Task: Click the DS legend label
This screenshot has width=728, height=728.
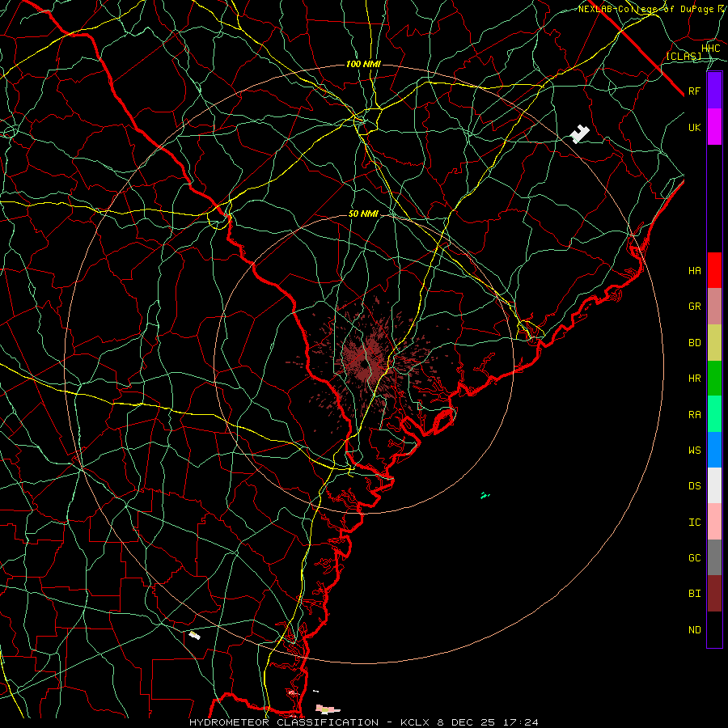Action: (694, 486)
